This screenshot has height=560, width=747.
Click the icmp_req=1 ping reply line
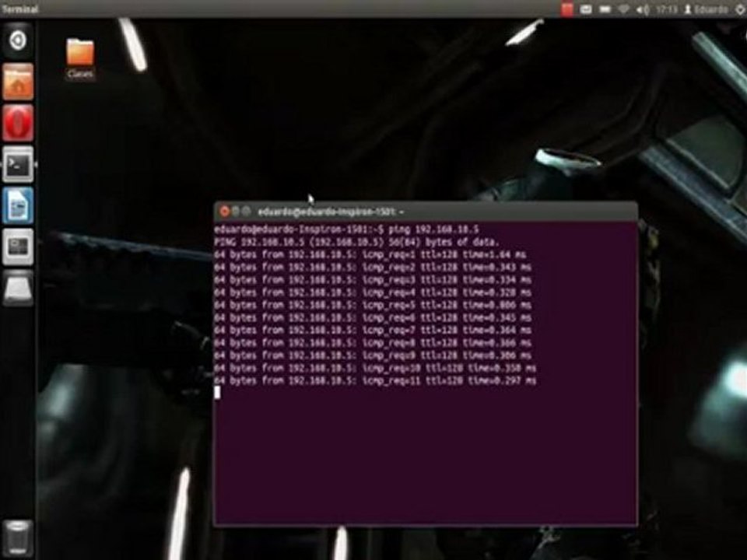coord(370,255)
